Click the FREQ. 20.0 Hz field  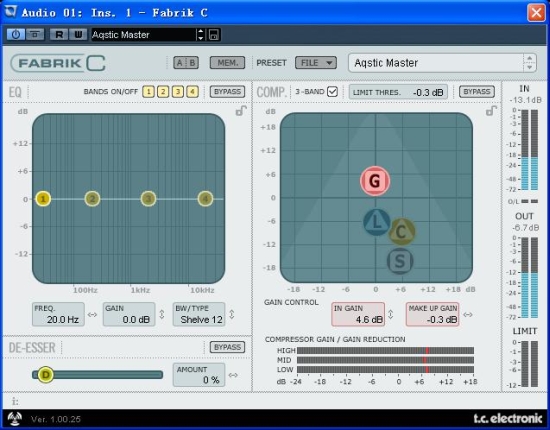pos(58,314)
